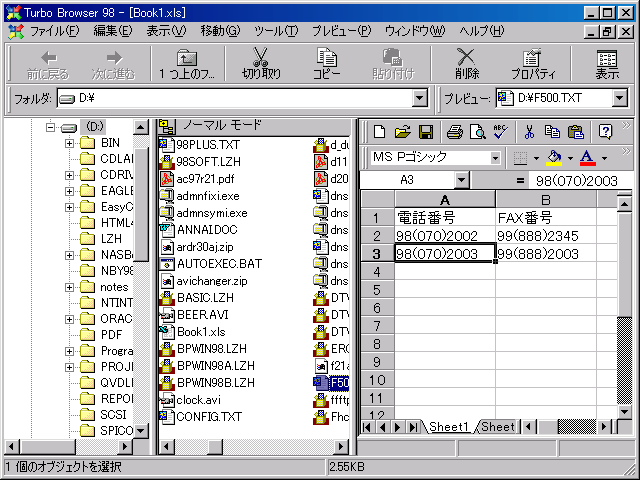The image size is (640, 480).
Task: Click the View (表示) toolbar button
Action: click(607, 64)
